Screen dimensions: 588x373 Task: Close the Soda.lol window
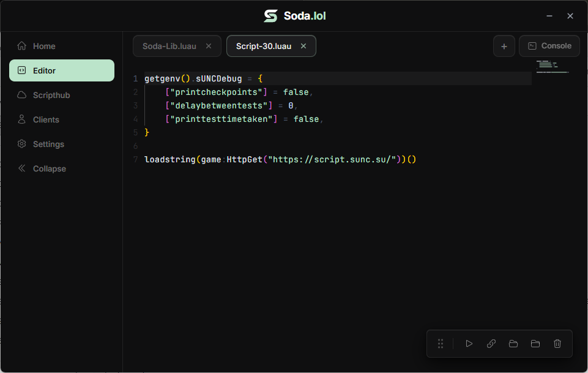[570, 16]
